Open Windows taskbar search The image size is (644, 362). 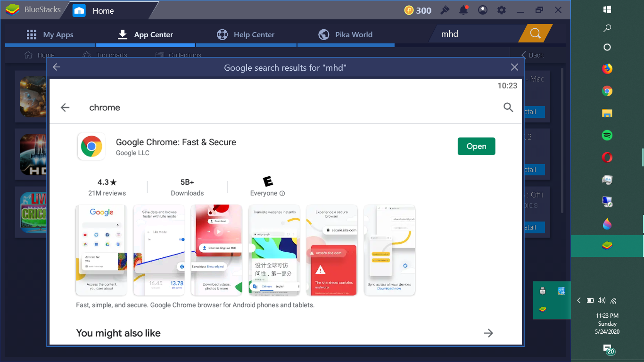(607, 28)
